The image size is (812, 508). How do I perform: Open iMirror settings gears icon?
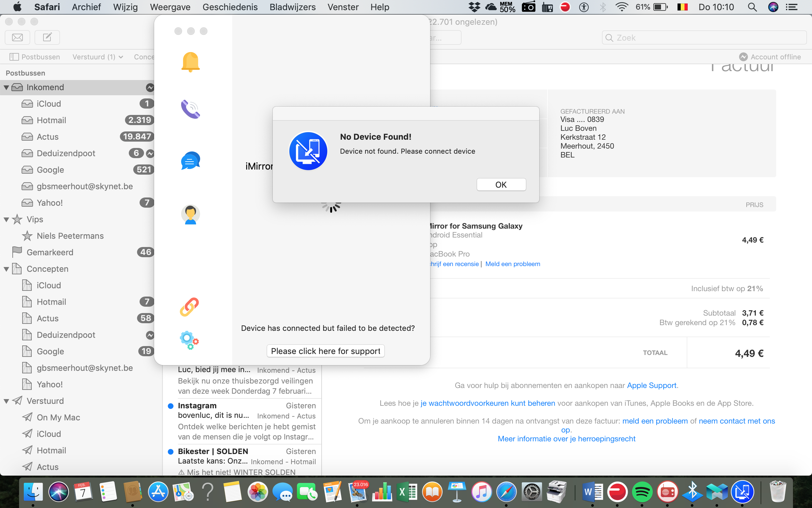point(189,340)
